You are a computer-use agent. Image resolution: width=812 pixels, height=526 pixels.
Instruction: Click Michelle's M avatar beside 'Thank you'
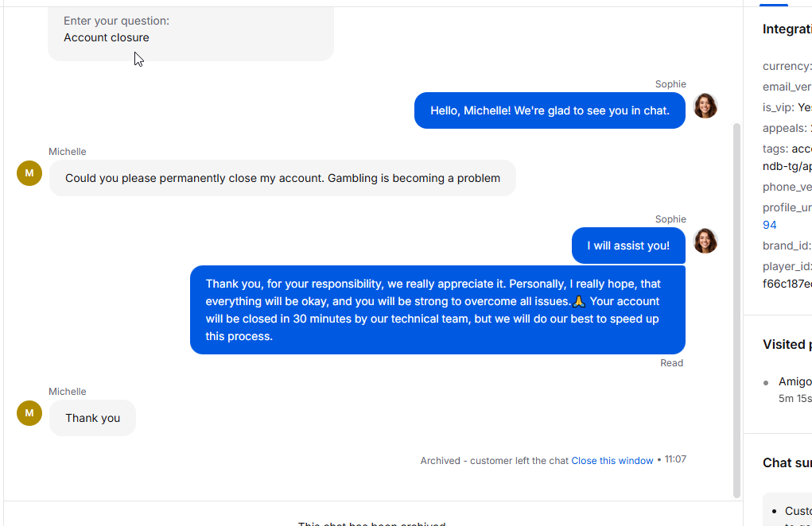(x=29, y=413)
